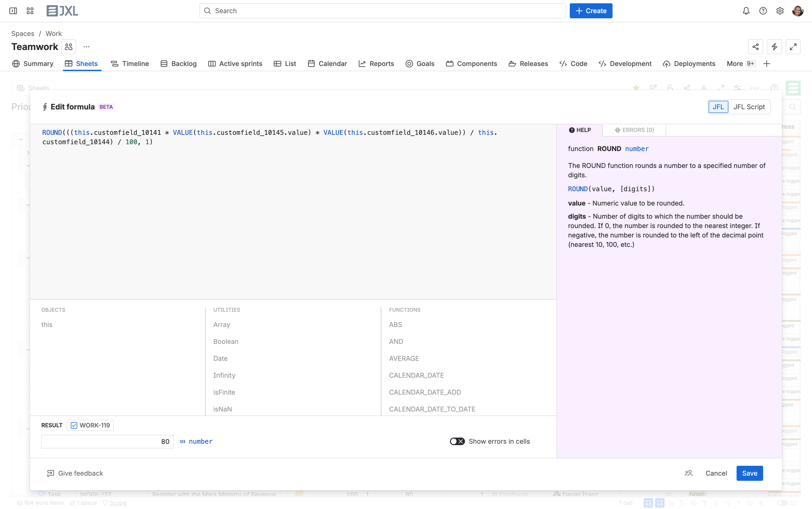Open the Calendar tab
The image size is (812, 509).
327,64
